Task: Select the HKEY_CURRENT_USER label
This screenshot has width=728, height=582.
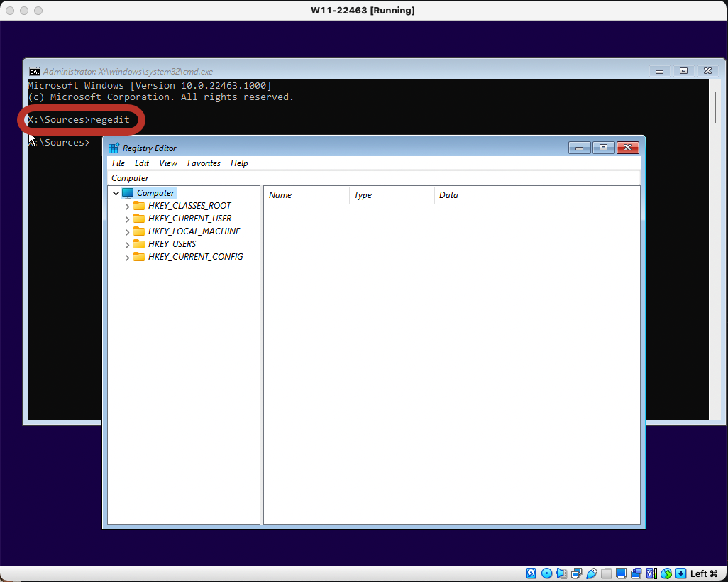Action: [189, 218]
